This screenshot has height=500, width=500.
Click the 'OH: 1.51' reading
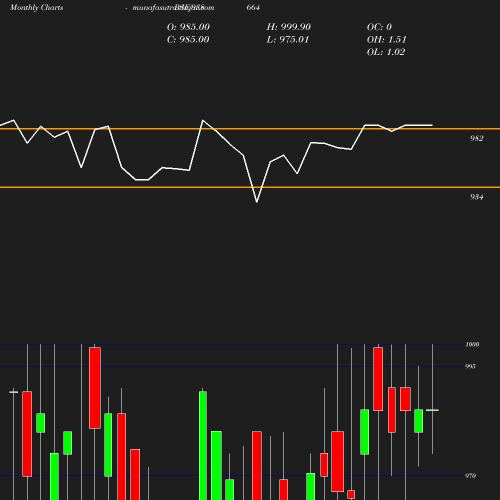[387, 40]
